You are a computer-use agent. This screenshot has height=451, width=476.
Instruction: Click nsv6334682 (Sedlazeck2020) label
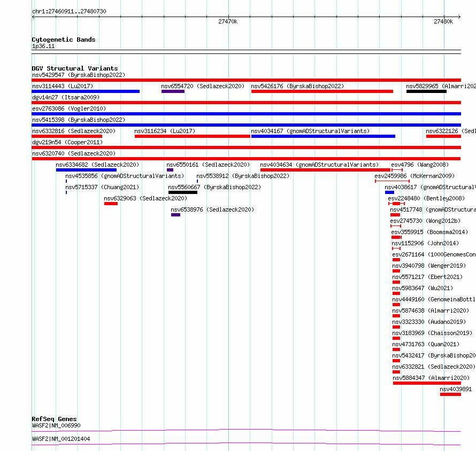coord(97,165)
